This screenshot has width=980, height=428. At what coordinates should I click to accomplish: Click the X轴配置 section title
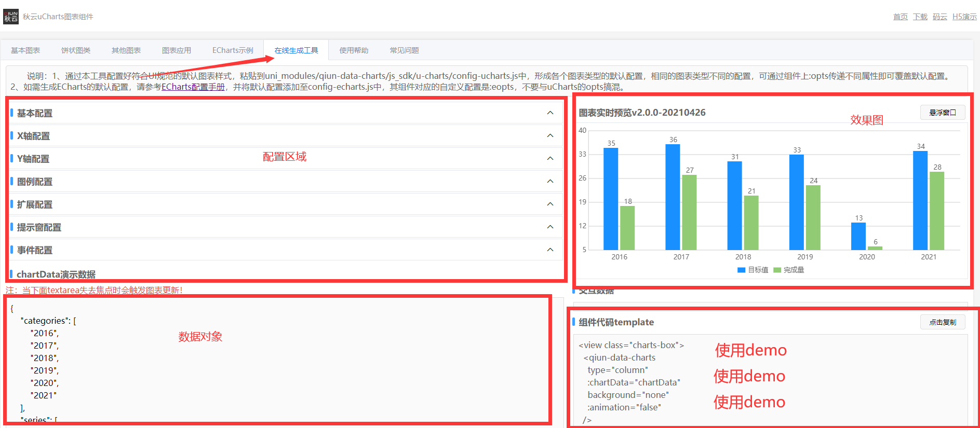tap(33, 136)
